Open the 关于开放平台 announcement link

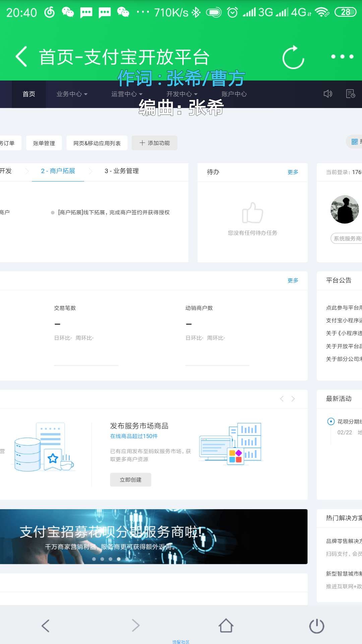(344, 346)
